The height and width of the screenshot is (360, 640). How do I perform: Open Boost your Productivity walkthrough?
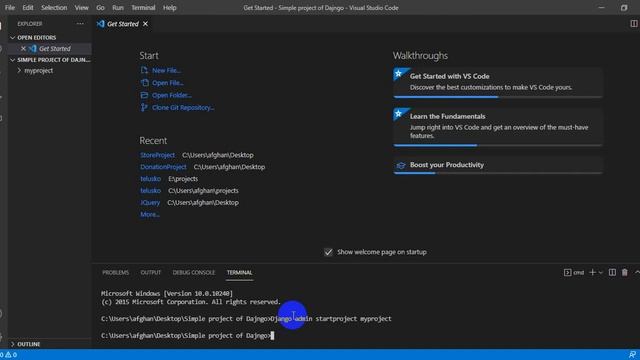point(498,165)
